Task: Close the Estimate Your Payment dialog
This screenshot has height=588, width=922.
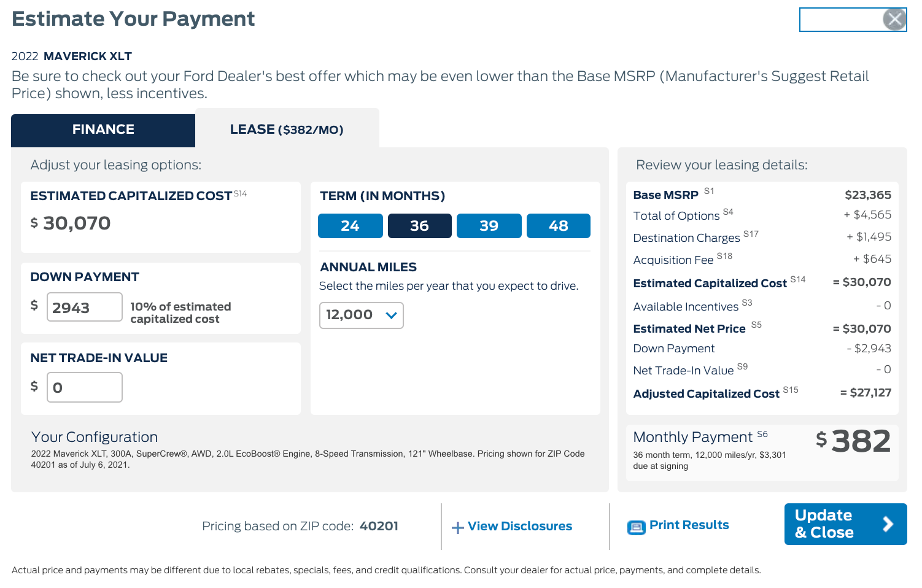Action: point(894,20)
